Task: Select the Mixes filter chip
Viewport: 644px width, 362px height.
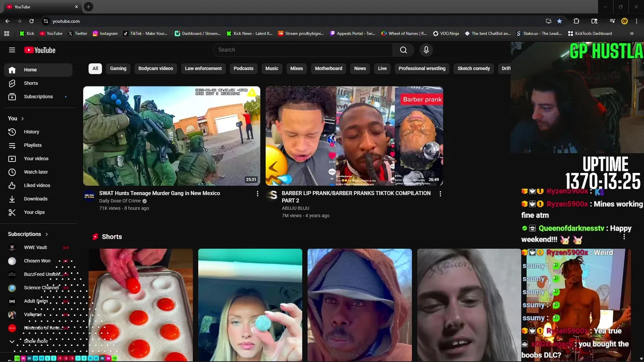Action: [x=296, y=68]
